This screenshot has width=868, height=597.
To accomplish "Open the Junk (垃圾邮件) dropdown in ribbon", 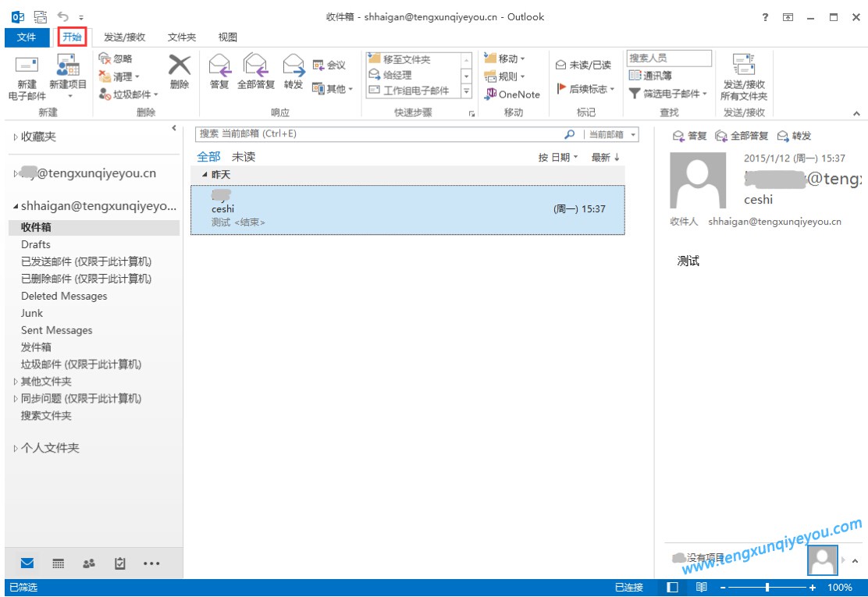I will click(129, 94).
